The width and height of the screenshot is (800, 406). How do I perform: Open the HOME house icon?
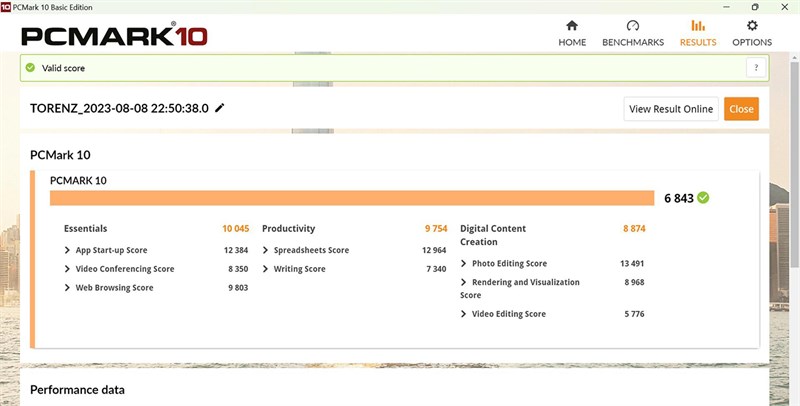572,26
